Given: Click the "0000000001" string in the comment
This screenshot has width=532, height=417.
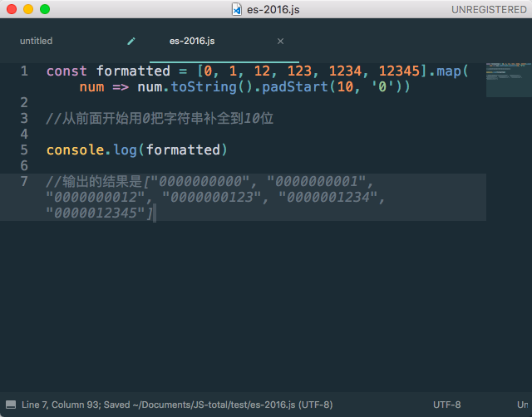Looking at the screenshot, I should tap(316, 181).
